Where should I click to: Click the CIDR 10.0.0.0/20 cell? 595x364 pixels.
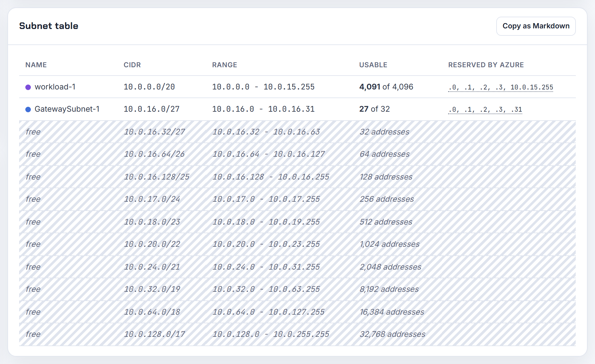(x=149, y=87)
